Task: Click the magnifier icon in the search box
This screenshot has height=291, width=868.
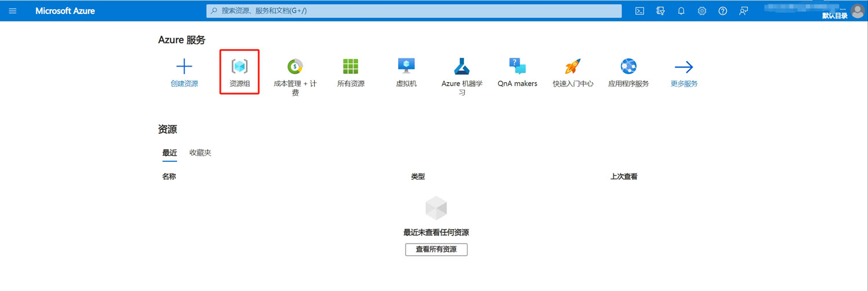Action: click(x=214, y=11)
